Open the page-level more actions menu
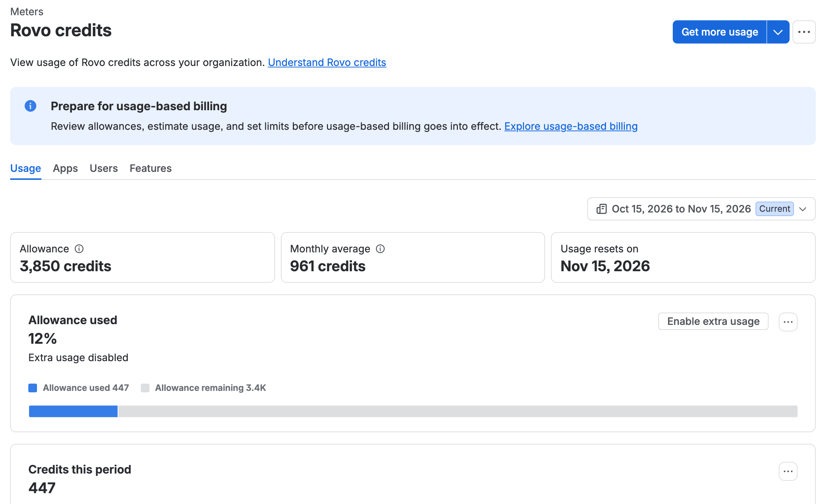This screenshot has height=504, width=823. click(x=804, y=32)
